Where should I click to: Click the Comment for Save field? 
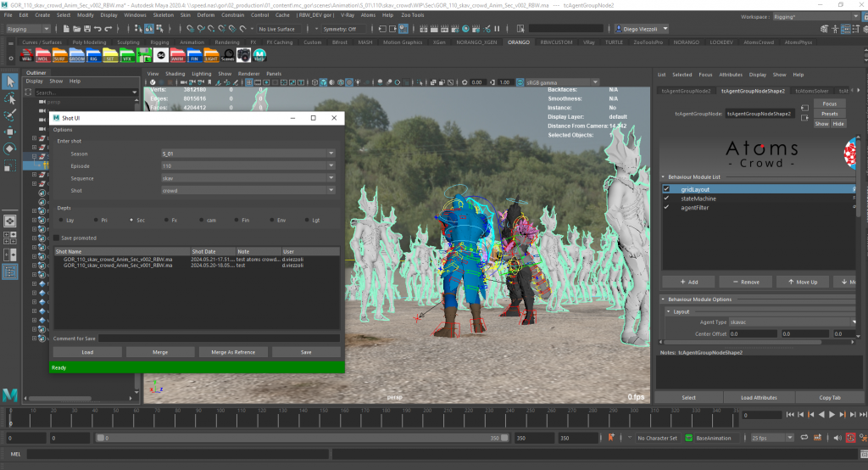tap(220, 339)
